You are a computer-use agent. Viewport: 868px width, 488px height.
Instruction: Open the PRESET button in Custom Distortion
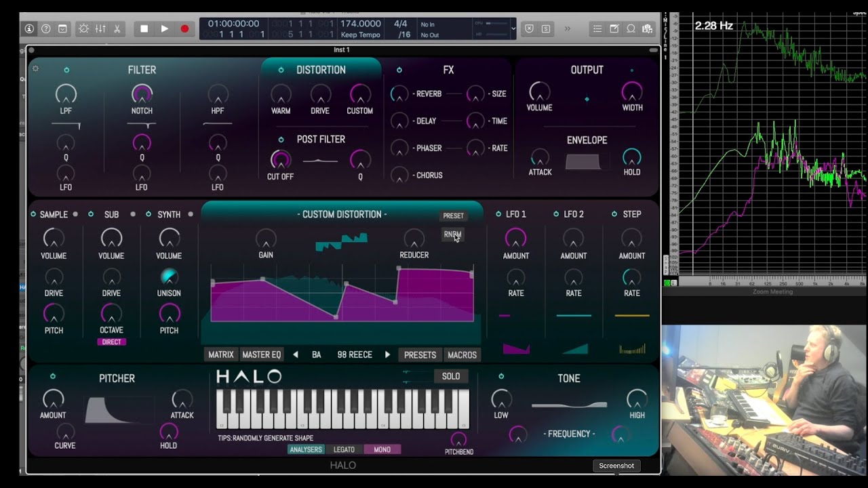tap(453, 216)
